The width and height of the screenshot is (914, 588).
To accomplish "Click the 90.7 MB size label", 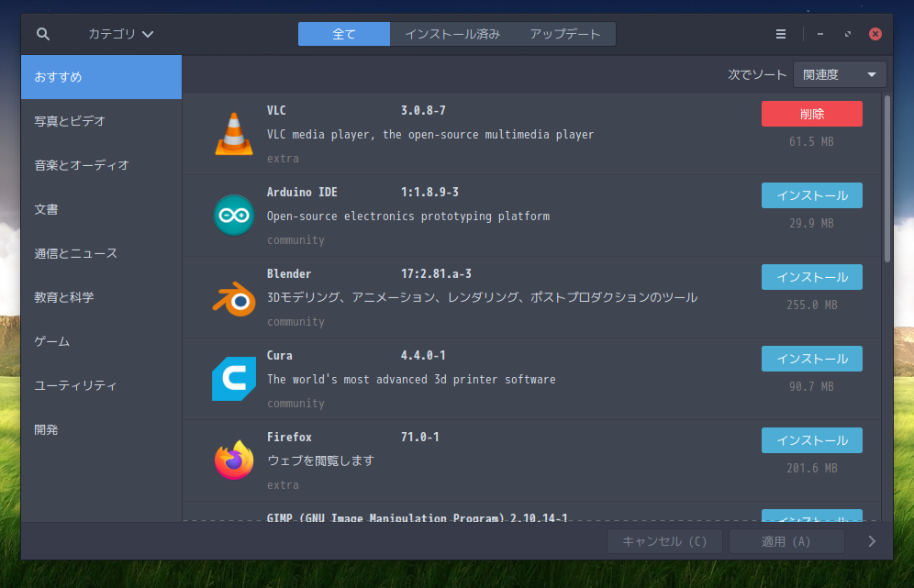I will pos(811,386).
